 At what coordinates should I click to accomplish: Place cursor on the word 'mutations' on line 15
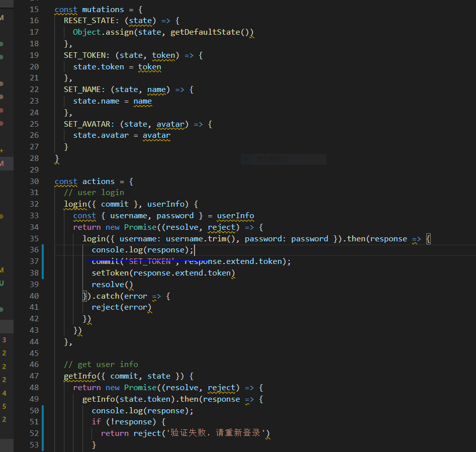(x=103, y=9)
